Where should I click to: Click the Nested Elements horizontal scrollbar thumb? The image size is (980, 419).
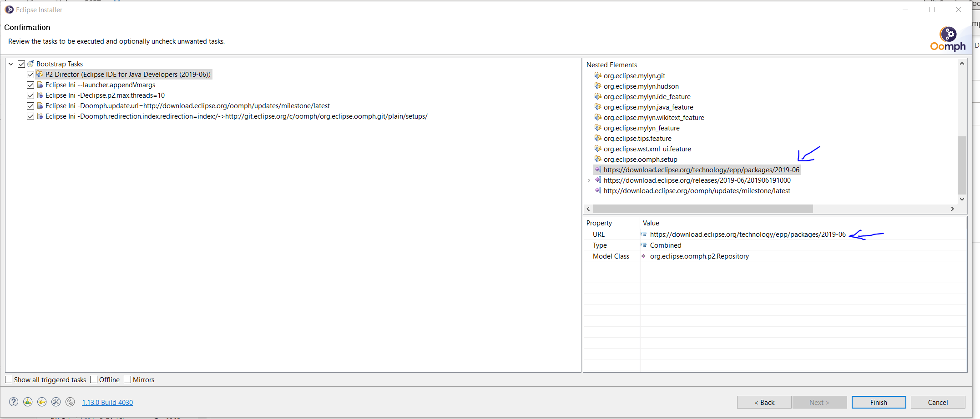click(703, 209)
